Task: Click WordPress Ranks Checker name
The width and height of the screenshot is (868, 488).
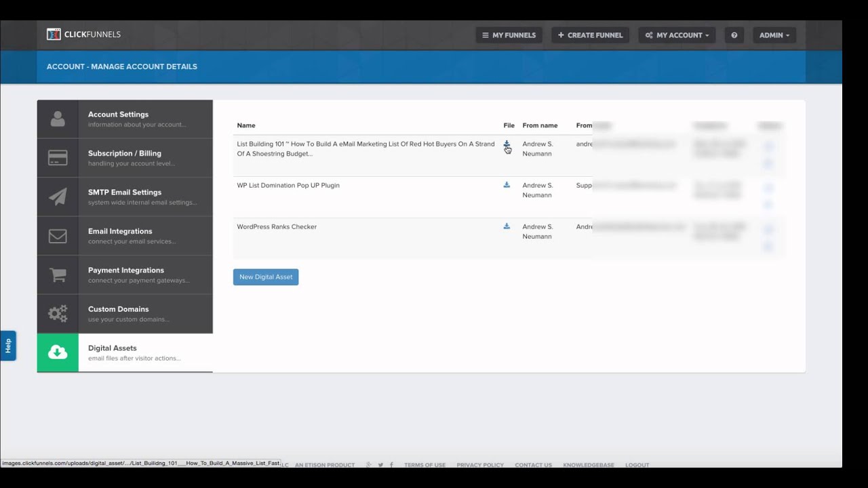Action: [x=277, y=226]
